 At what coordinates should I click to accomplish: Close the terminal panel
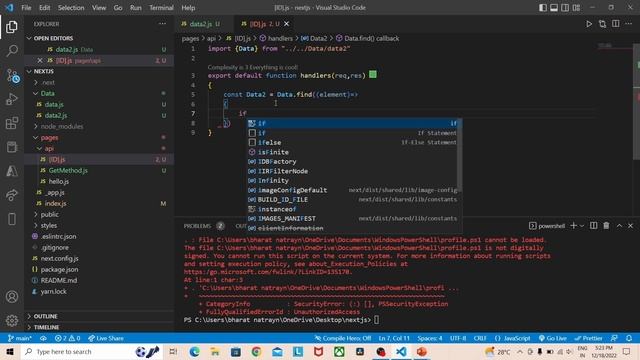630,226
